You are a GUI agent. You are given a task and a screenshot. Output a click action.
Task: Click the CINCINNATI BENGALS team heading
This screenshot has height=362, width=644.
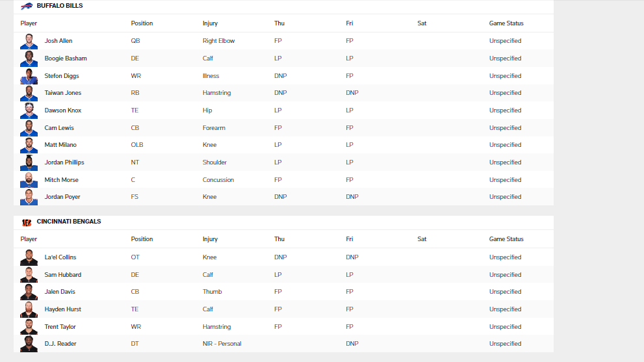point(69,222)
